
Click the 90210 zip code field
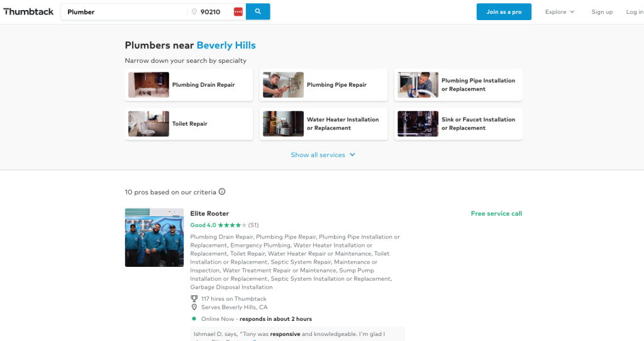click(210, 12)
